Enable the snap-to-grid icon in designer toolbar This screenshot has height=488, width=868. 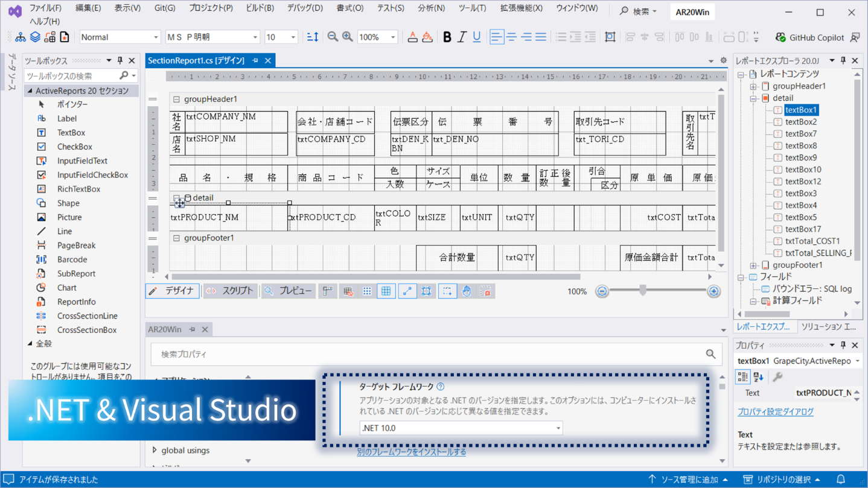[x=367, y=291]
